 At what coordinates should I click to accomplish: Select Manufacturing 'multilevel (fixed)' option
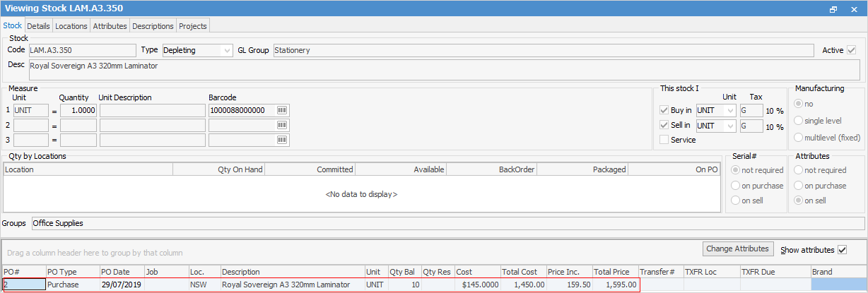coord(799,137)
